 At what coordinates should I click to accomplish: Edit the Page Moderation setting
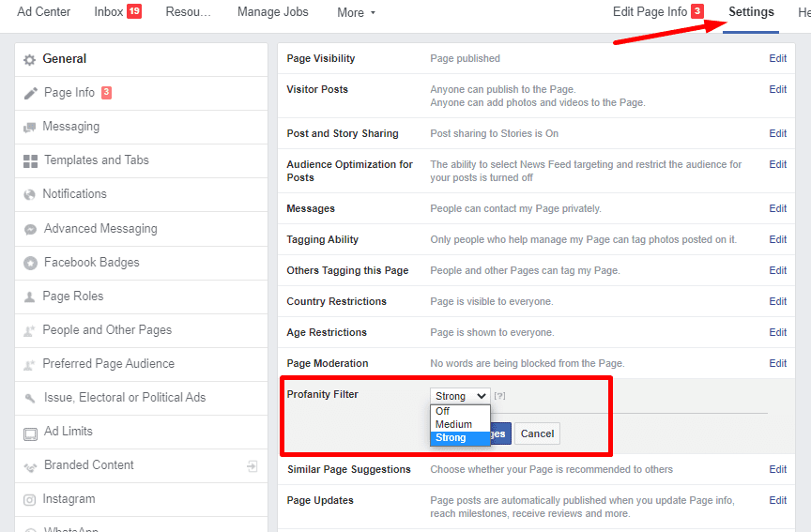pyautogui.click(x=777, y=363)
